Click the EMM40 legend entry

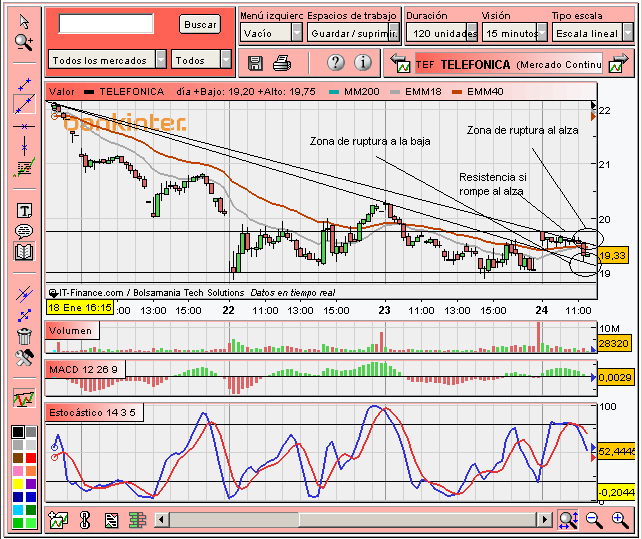coord(477,92)
